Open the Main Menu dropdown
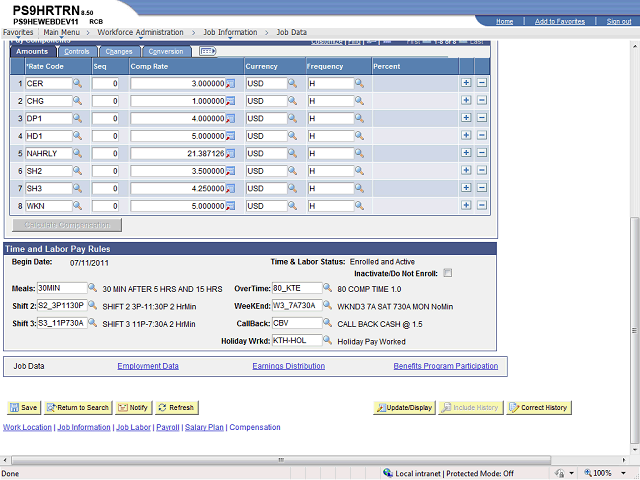 coord(62,32)
